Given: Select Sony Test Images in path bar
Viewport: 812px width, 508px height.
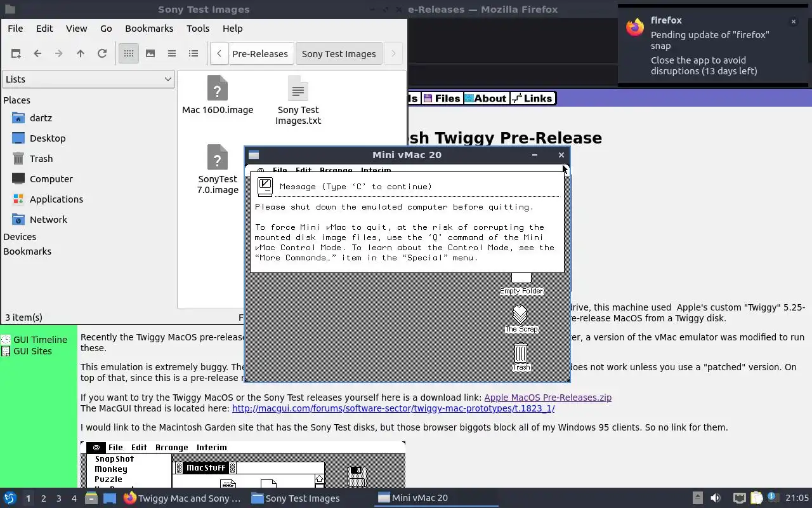Looking at the screenshot, I should (x=339, y=54).
